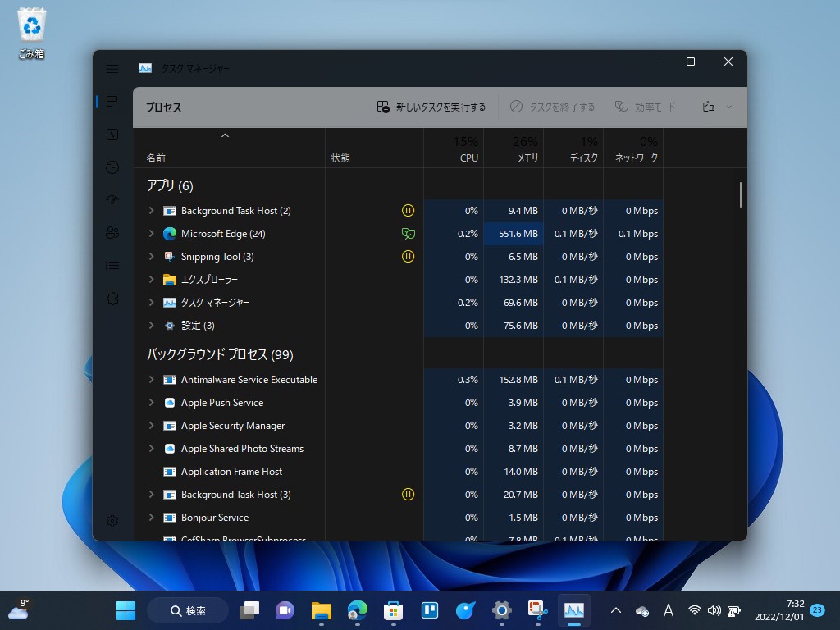840x630 pixels.
Task: Open the Windows Start menu
Action: point(125,610)
